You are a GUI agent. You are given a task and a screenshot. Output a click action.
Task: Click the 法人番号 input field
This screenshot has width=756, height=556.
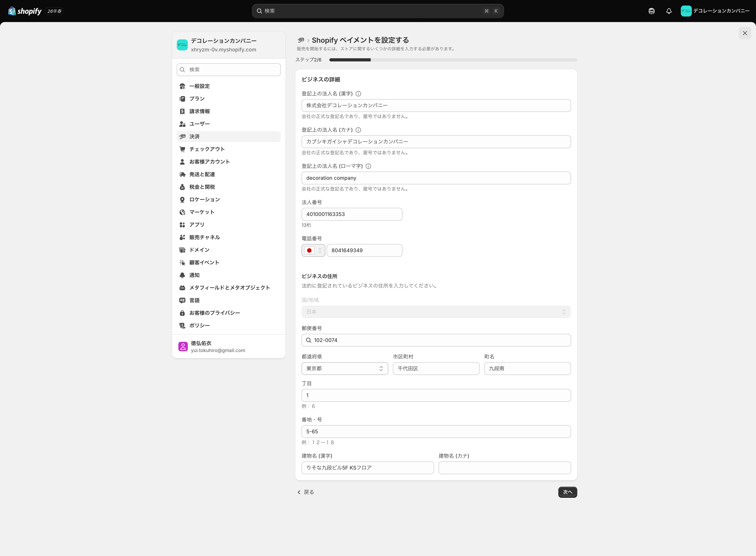[x=352, y=214]
